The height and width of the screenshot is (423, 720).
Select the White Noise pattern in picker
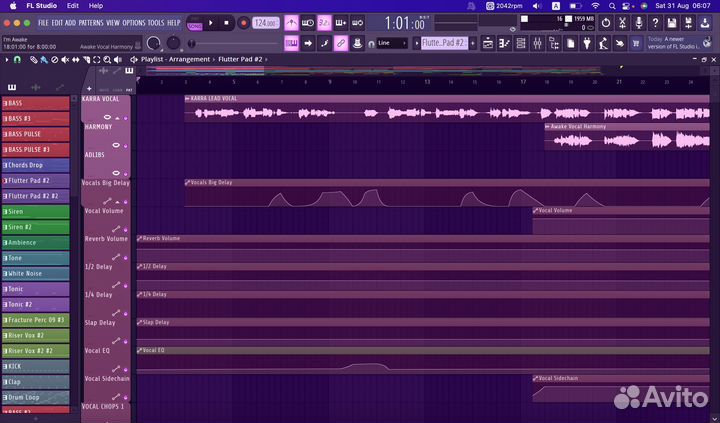click(x=36, y=273)
